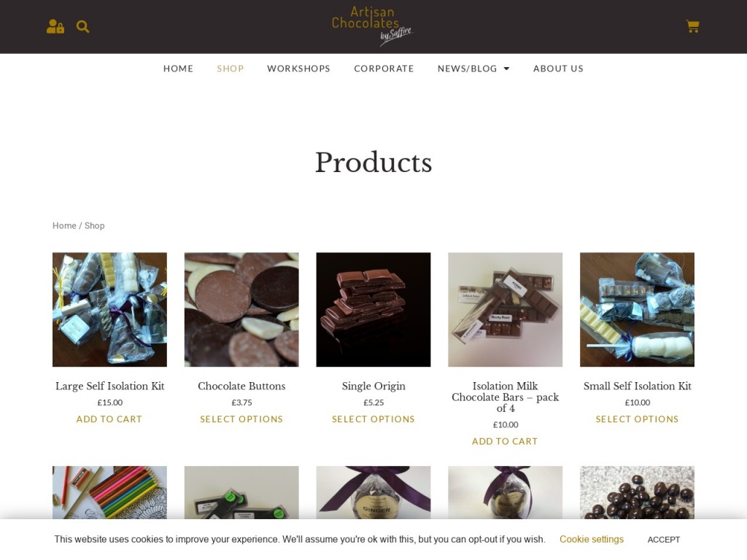Go to the Home menu item
Image resolution: width=747 pixels, height=560 pixels.
[x=178, y=69]
